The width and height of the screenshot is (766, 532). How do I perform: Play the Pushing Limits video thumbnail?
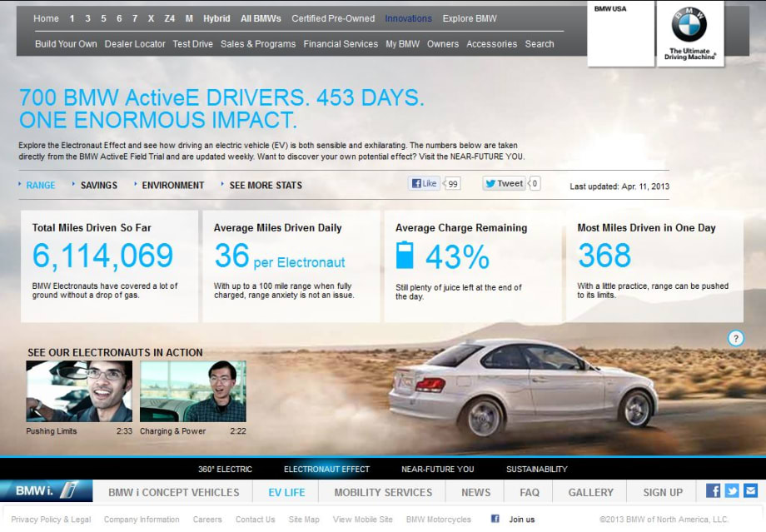pos(79,391)
